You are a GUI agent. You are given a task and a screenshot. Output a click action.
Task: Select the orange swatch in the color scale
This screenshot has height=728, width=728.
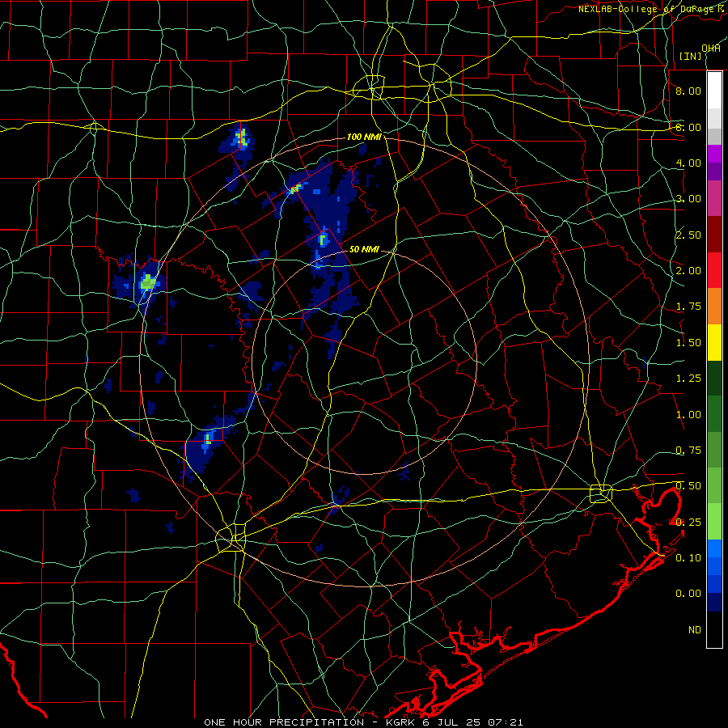pyautogui.click(x=714, y=306)
